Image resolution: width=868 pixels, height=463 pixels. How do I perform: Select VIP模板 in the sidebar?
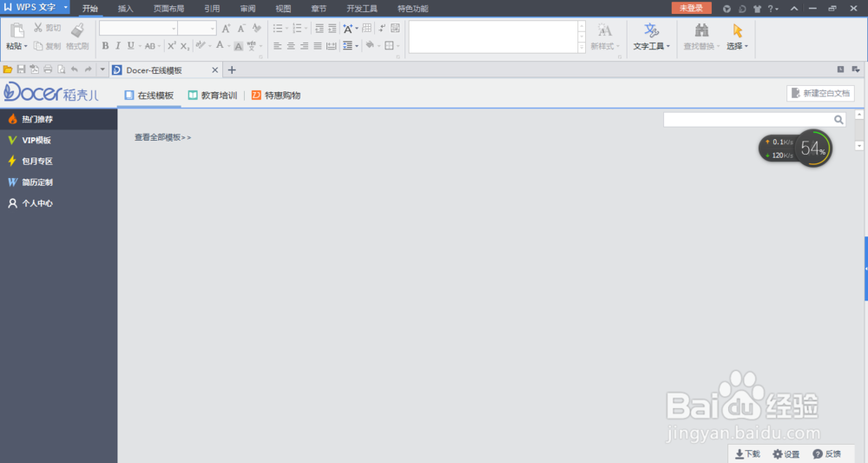(59, 140)
